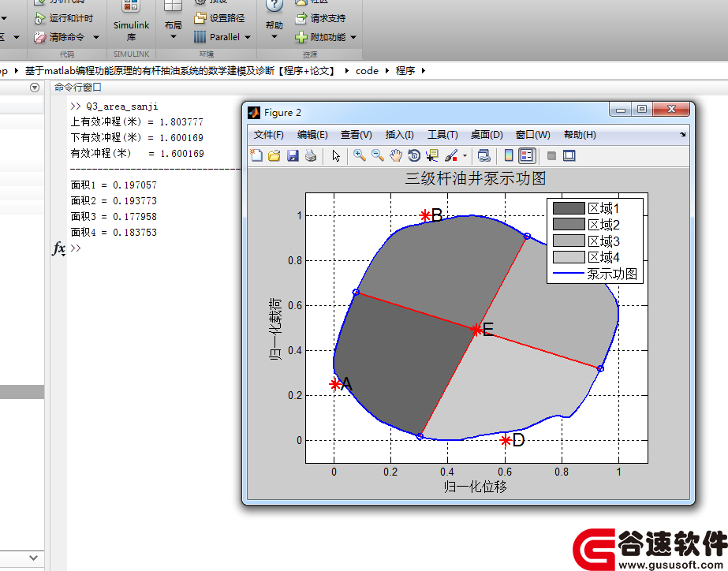Click the 运行和计时 run-and-time icon

click(39, 18)
